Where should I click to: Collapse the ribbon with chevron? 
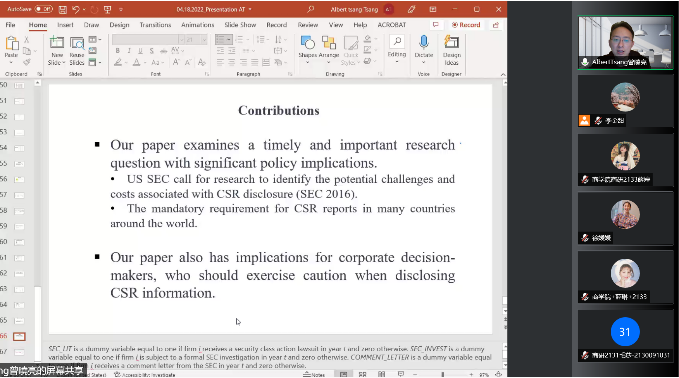point(503,74)
